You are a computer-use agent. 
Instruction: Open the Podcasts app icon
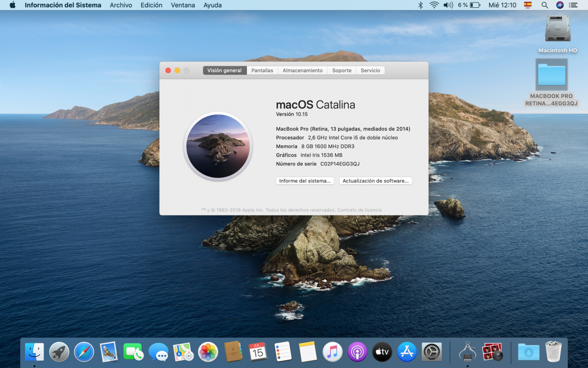pyautogui.click(x=357, y=352)
